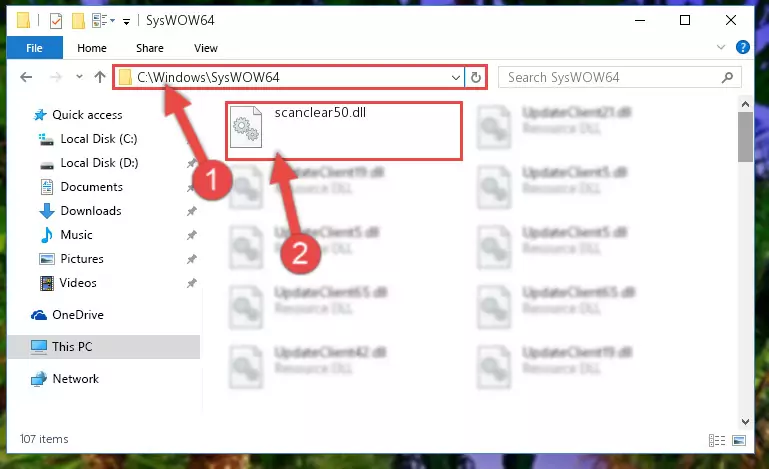Click the address bar path C:\Windows\SysWOW64
This screenshot has height=469, width=769.
pos(208,78)
